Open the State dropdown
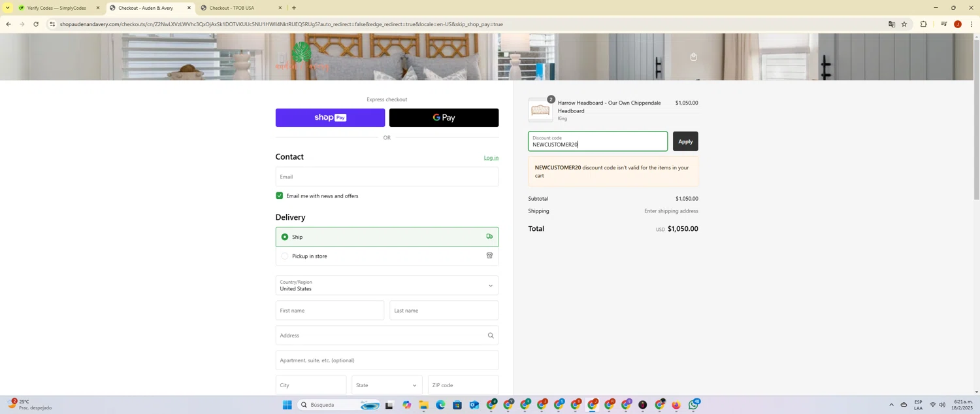 click(387, 385)
